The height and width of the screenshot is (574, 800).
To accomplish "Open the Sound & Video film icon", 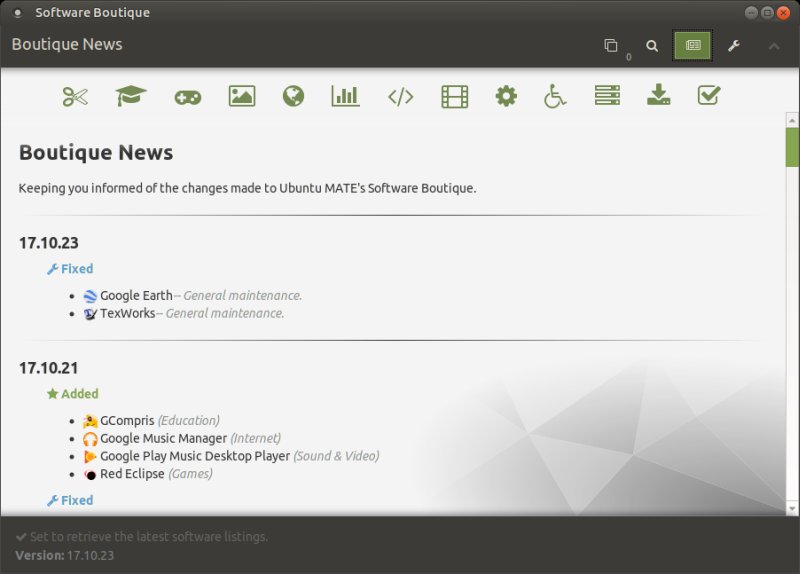I will [454, 96].
